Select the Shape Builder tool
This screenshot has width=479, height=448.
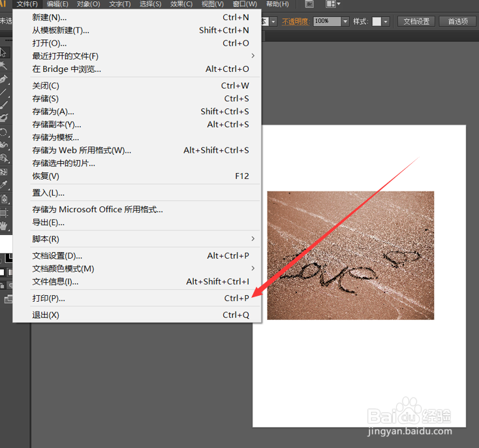(x=4, y=158)
